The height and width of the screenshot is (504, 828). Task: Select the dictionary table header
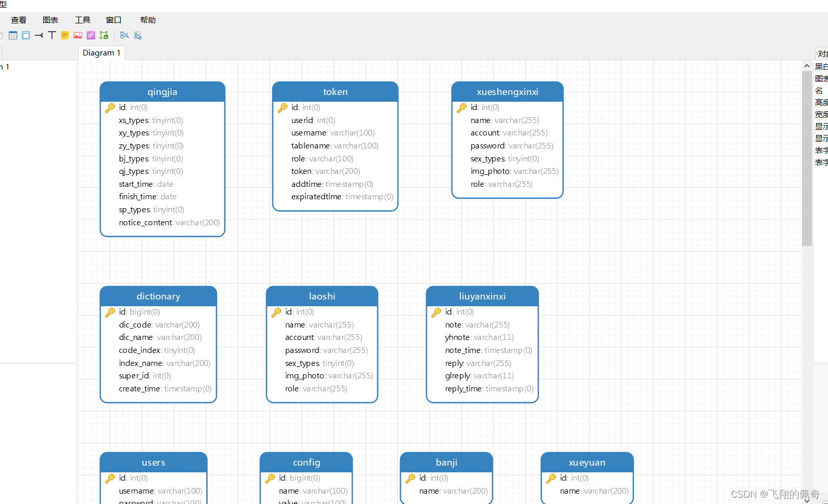coord(158,296)
